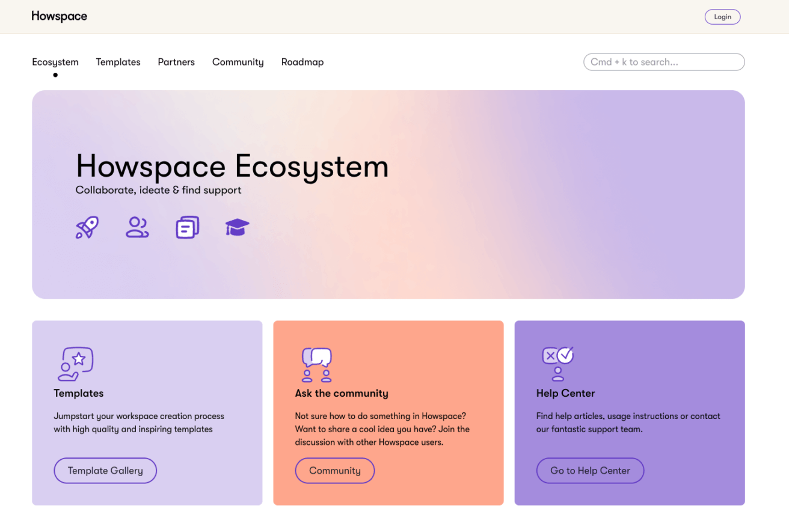The height and width of the screenshot is (532, 789).
Task: Click the graduation cap icon in the banner
Action: pos(237,227)
